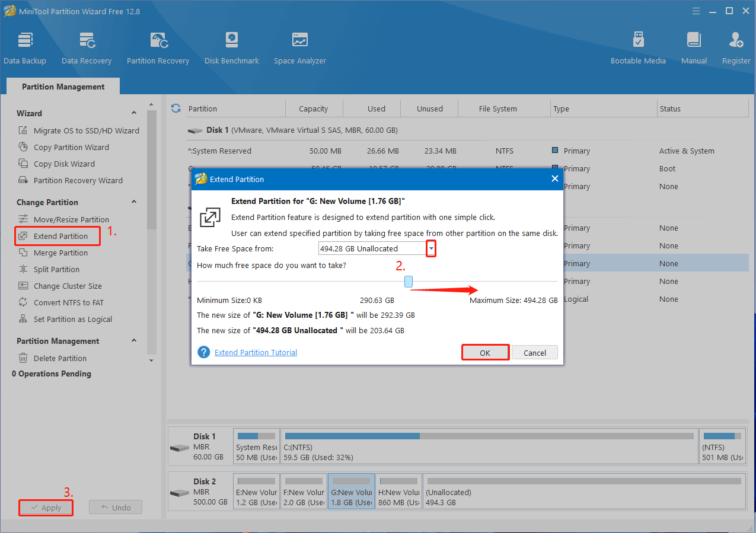Select System Reserved block on Disk 1 map
756x533 pixels.
(257, 446)
